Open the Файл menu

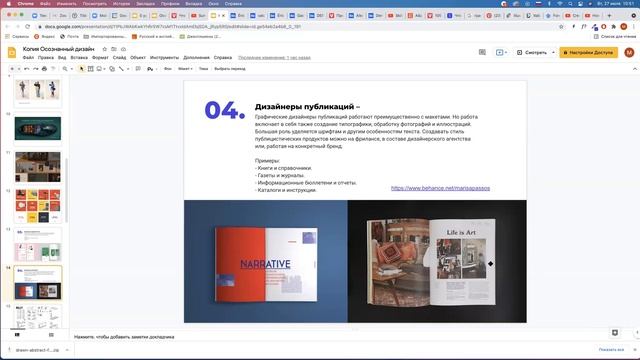pyautogui.click(x=28, y=58)
